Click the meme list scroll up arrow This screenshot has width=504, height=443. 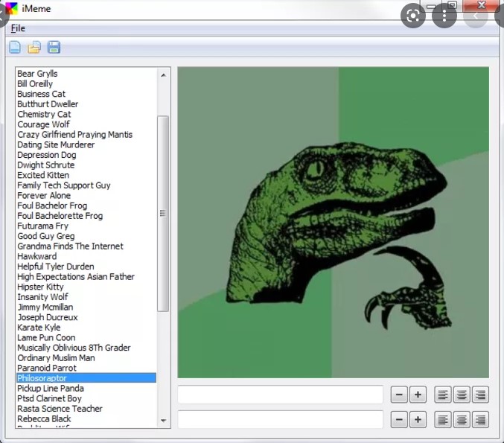[163, 75]
